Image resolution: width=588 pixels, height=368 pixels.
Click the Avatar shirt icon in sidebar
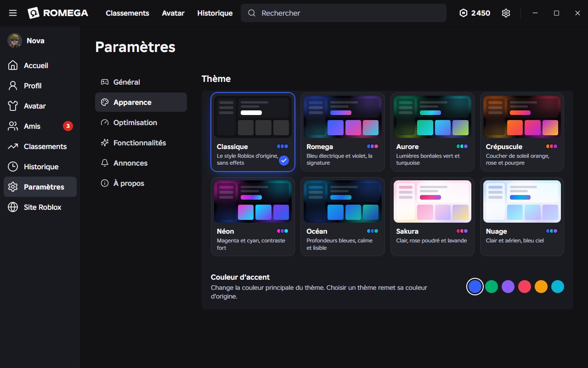pos(13,106)
